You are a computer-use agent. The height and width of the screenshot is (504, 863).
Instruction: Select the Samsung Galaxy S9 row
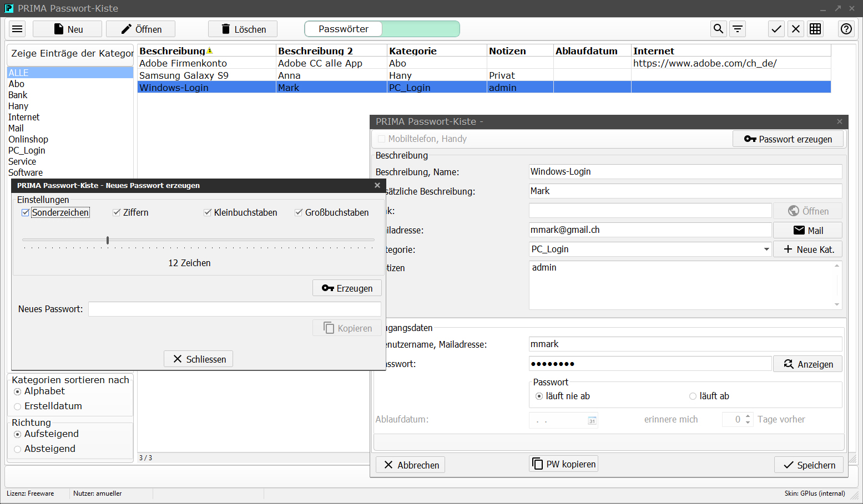(x=484, y=75)
